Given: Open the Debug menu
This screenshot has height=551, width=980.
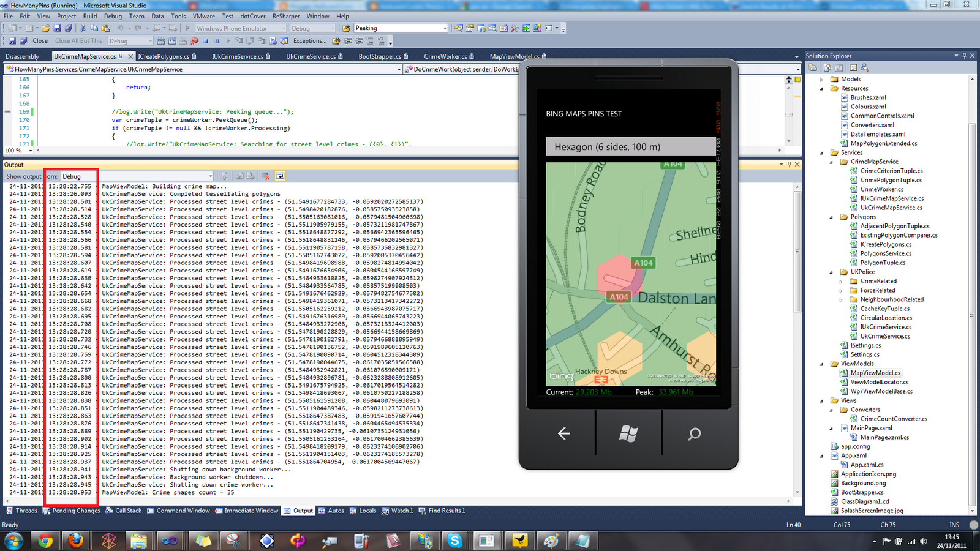Looking at the screenshot, I should 112,17.
